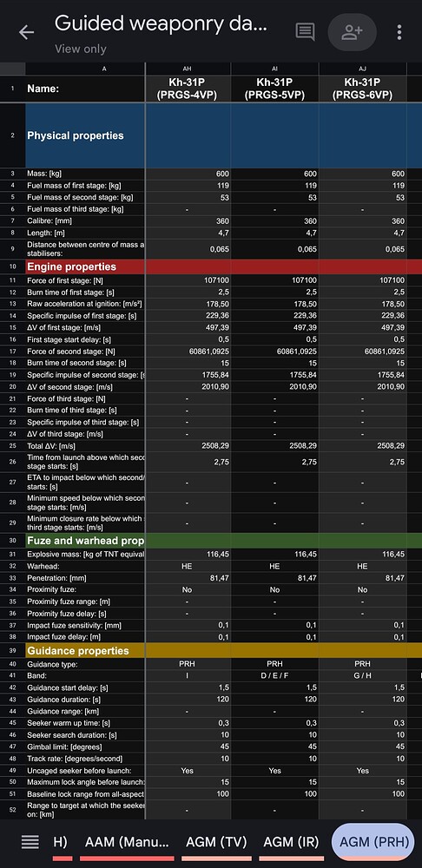The image size is (422, 868).
Task: Open the comments icon
Action: tap(305, 32)
